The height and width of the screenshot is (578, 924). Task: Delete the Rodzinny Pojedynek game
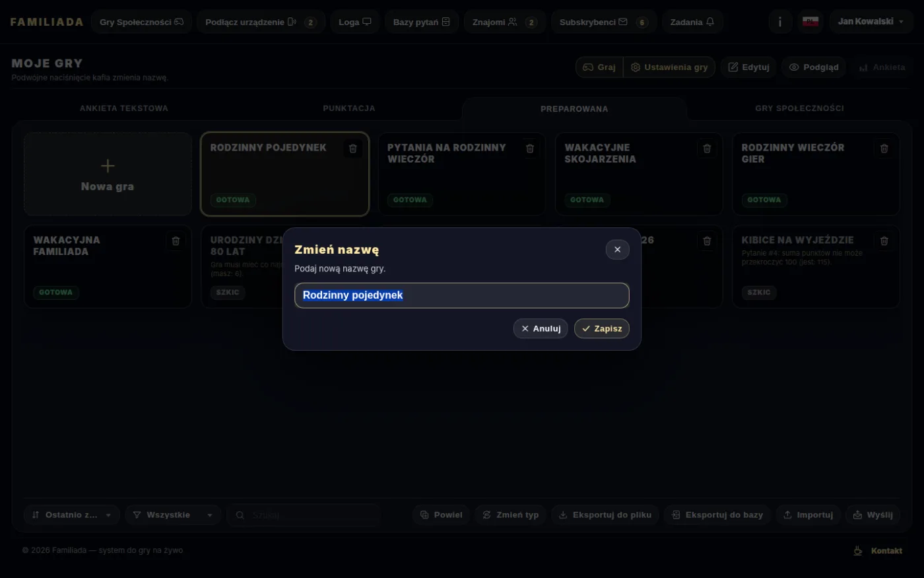coord(353,149)
